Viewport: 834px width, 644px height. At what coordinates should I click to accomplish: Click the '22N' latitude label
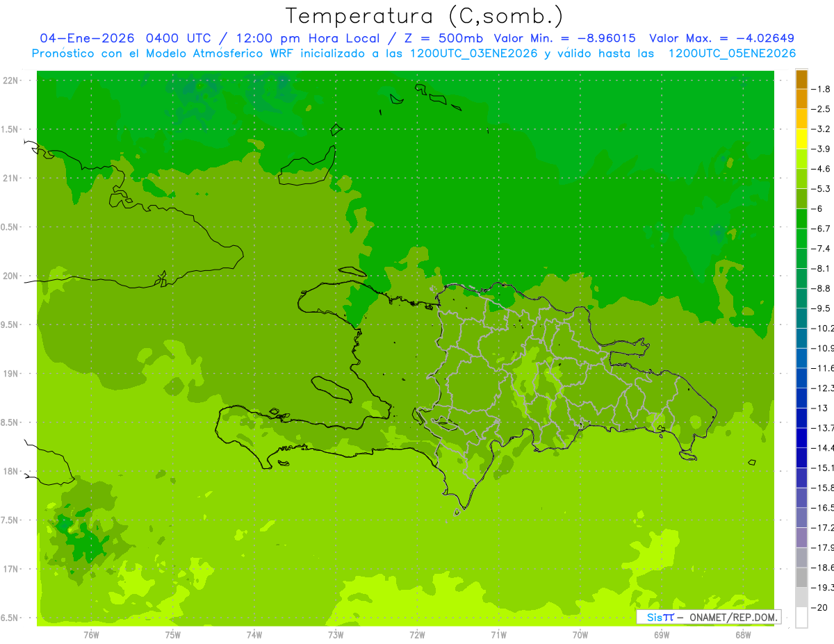pos(10,81)
